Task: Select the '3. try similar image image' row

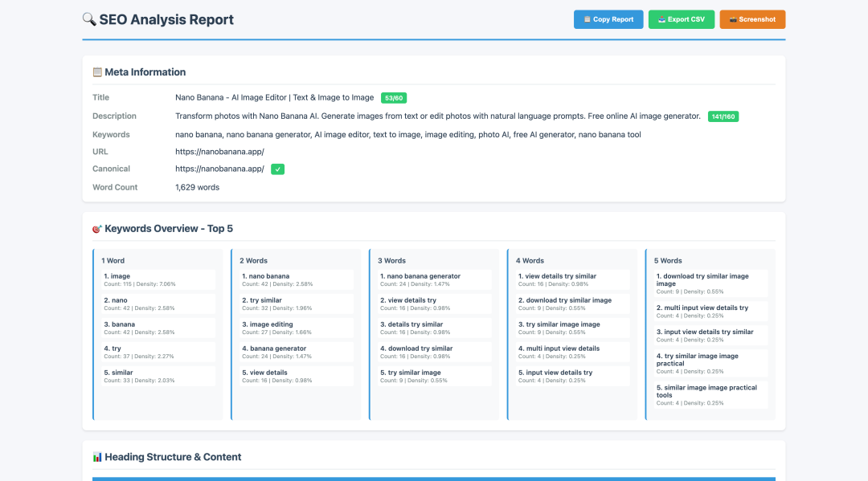Action: tap(572, 328)
